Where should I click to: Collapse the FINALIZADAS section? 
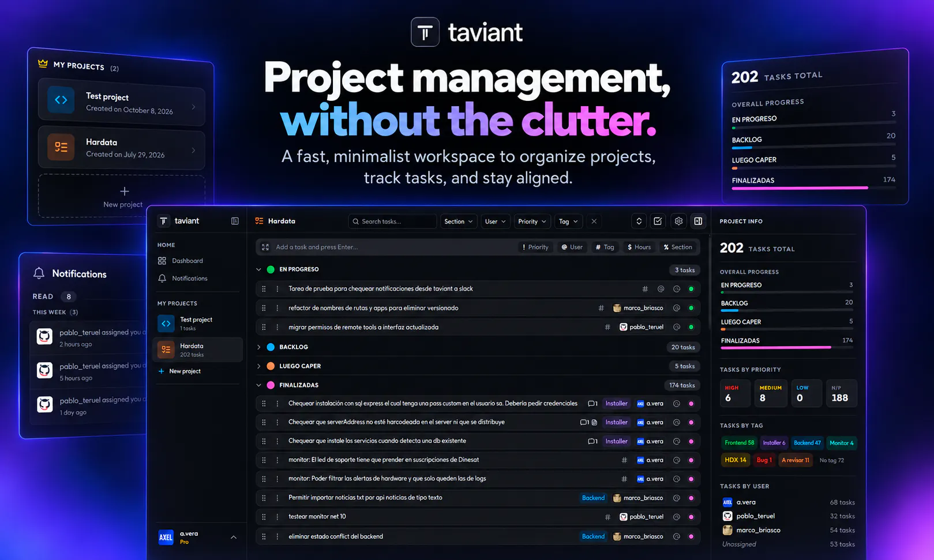point(258,385)
